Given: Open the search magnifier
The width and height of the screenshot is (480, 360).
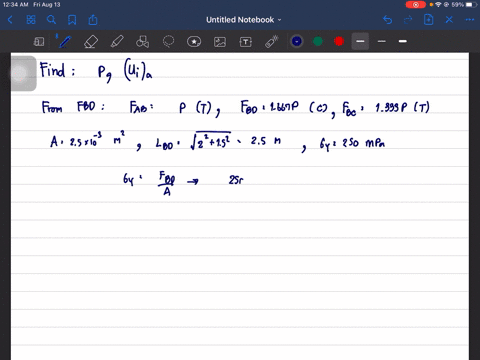Looking at the screenshot, I should click(x=51, y=20).
